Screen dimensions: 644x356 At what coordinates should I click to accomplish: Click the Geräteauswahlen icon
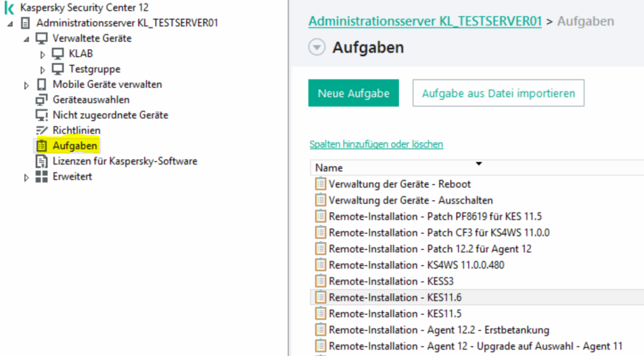coord(41,100)
